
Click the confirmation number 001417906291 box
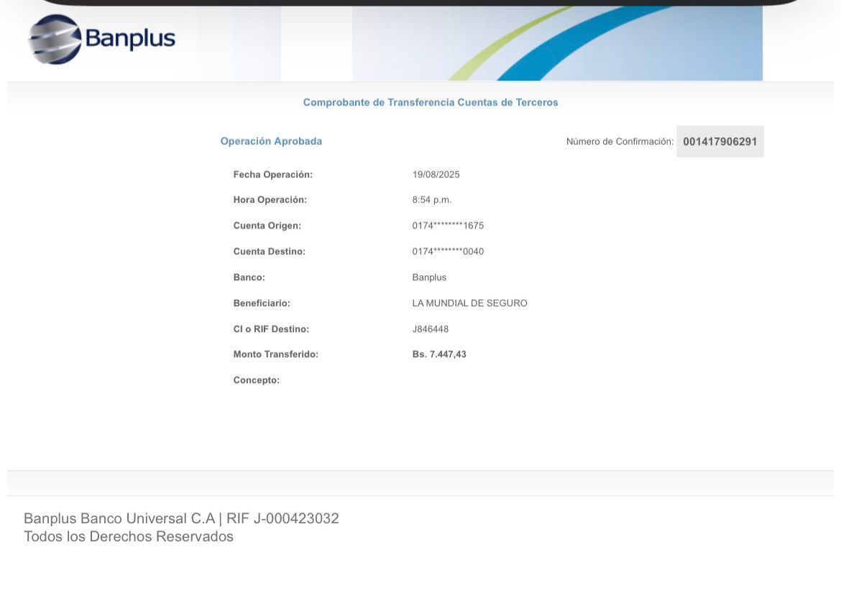click(x=720, y=142)
